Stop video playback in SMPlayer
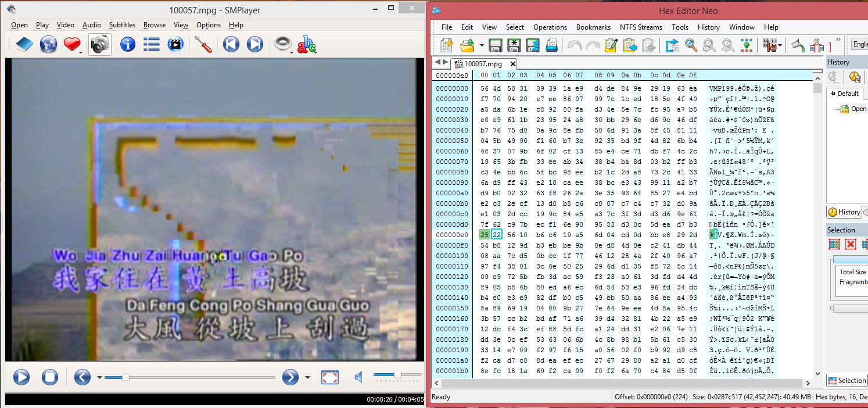This screenshot has width=868, height=408. [50, 377]
